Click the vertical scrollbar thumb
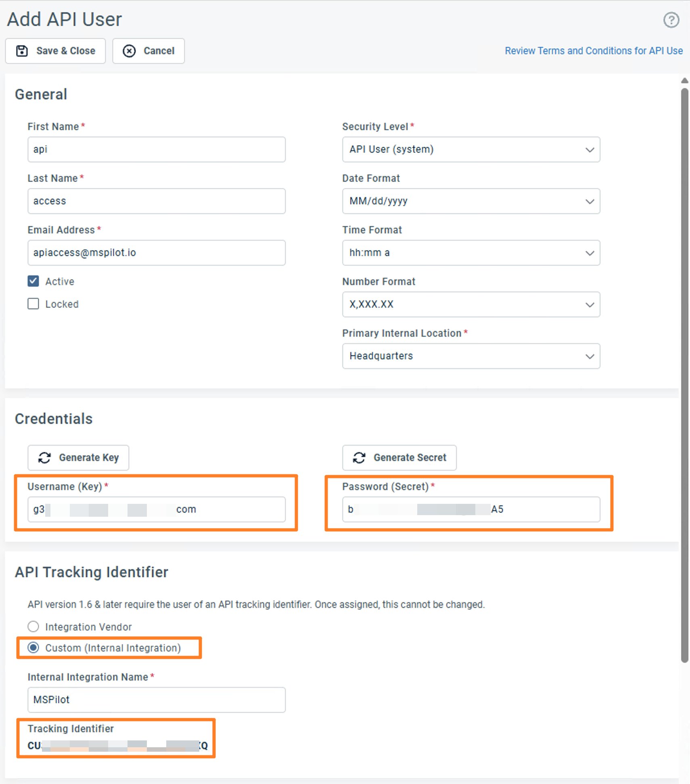The width and height of the screenshot is (690, 784). point(685,375)
